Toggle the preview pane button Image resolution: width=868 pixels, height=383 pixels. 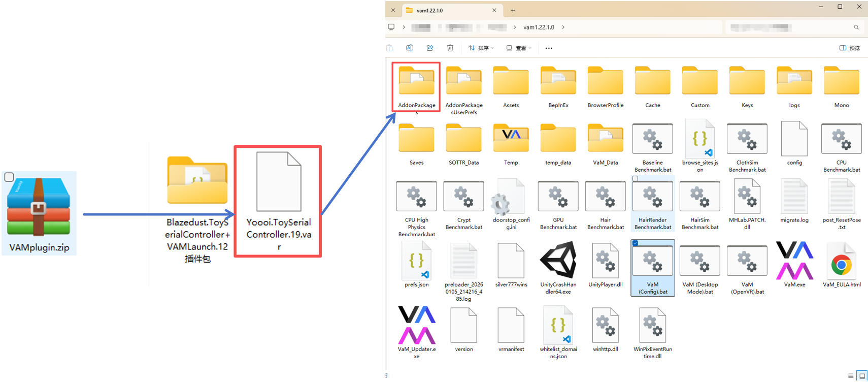coord(849,48)
